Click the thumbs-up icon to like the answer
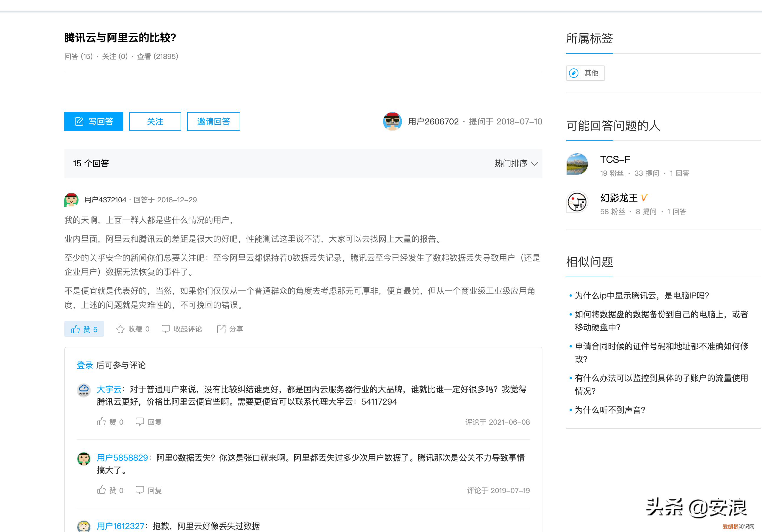This screenshot has height=532, width=762. (x=76, y=329)
